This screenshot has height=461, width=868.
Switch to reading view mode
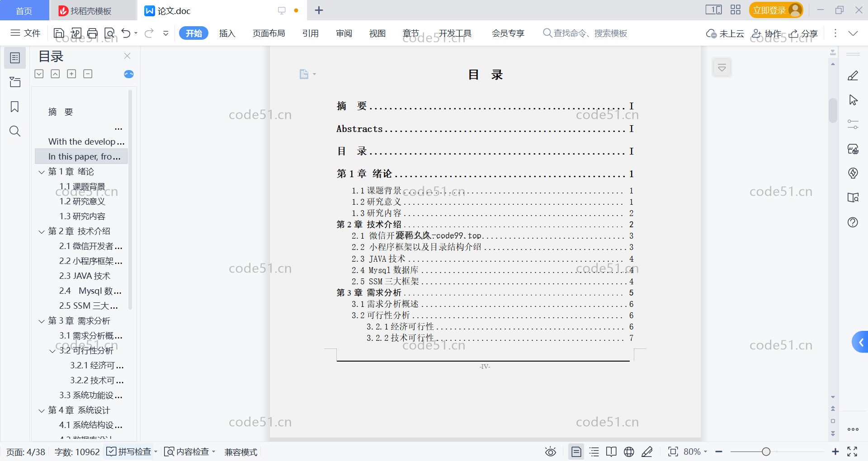tap(611, 452)
